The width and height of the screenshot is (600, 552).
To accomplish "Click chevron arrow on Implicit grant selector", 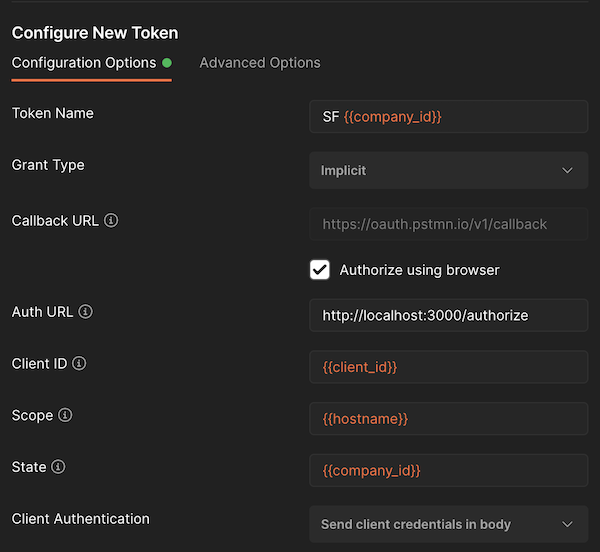I will point(568,171).
